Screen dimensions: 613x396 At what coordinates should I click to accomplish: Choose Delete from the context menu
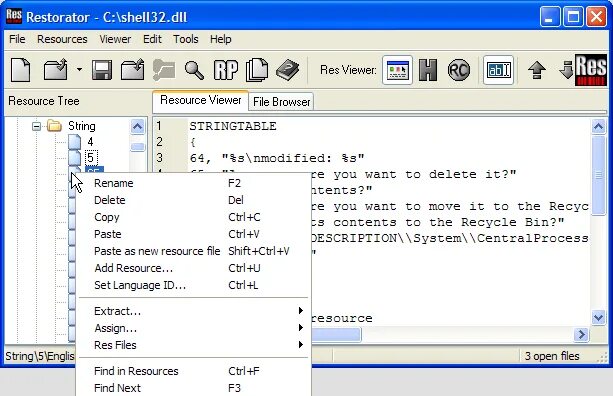tap(194, 200)
